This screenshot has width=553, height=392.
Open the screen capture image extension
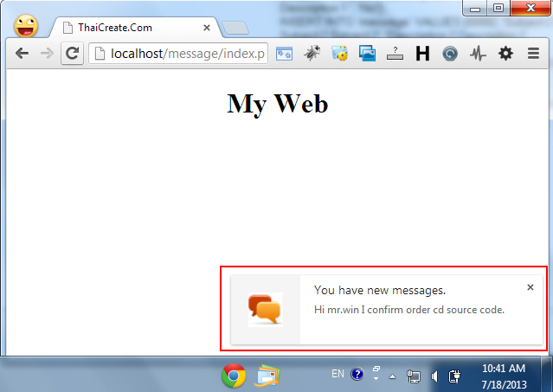point(367,54)
